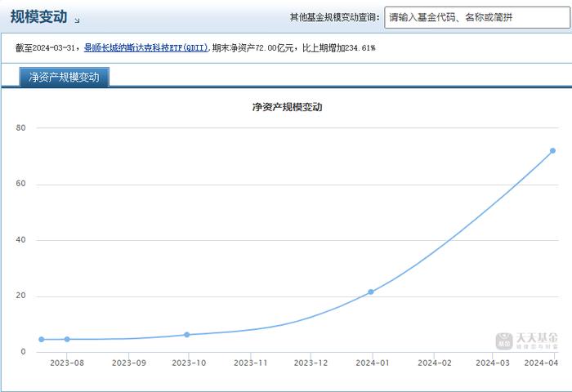The height and width of the screenshot is (392, 572).
Task: Click the 2023-08 data point on the curve
Action: (x=67, y=339)
